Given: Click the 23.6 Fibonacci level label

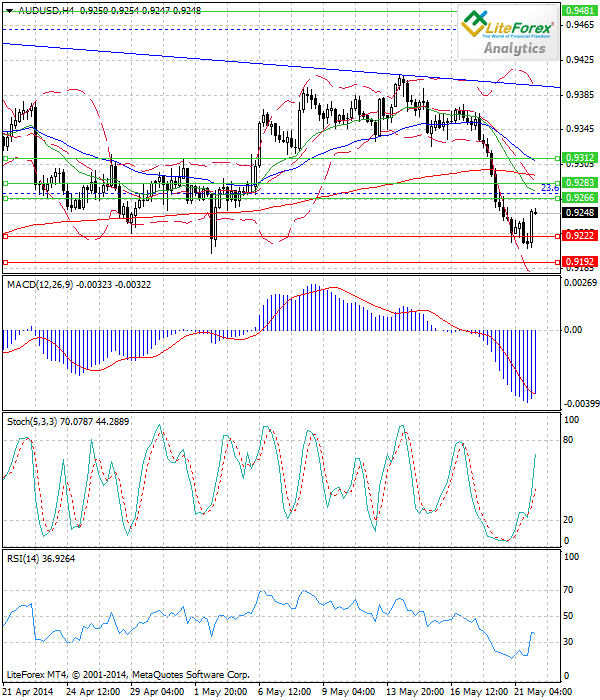Looking at the screenshot, I should [x=549, y=188].
